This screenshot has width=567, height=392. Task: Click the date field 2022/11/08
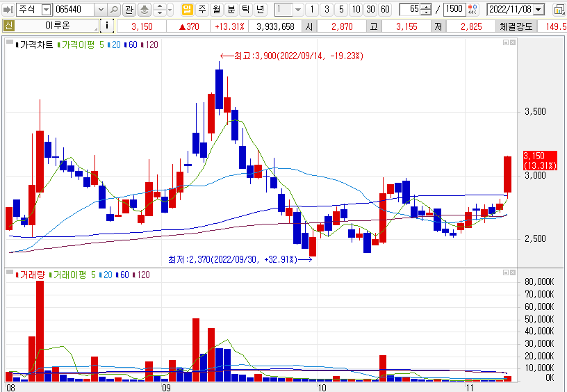click(x=510, y=10)
